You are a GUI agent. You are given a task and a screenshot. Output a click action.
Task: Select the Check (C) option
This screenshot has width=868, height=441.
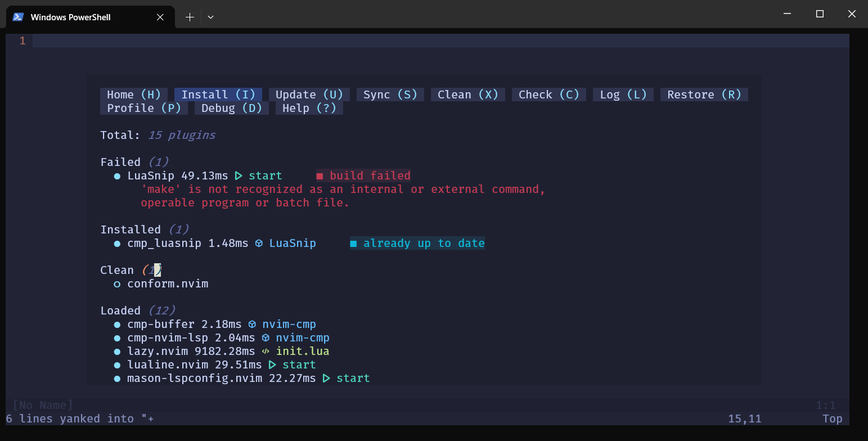[x=548, y=94]
